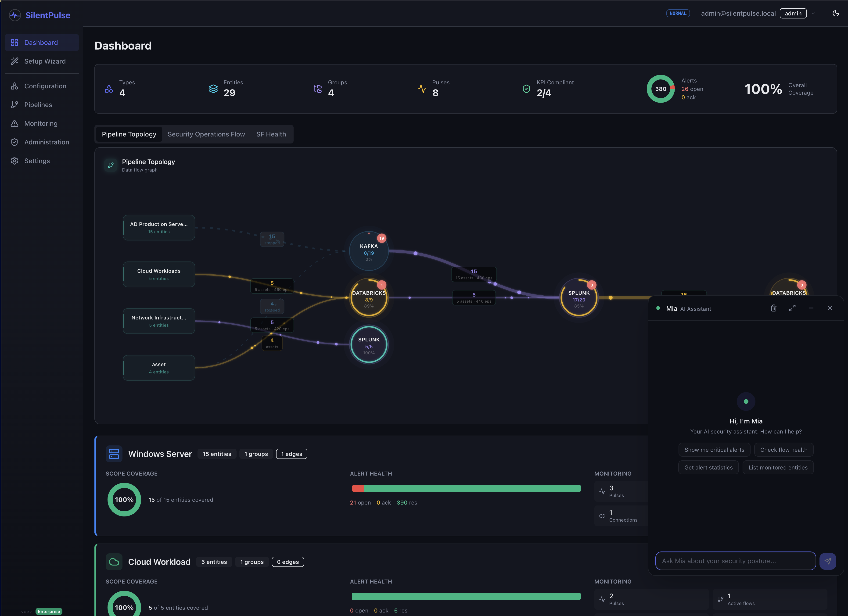This screenshot has width=848, height=616.
Task: Open Settings in the sidebar
Action: click(x=42, y=161)
